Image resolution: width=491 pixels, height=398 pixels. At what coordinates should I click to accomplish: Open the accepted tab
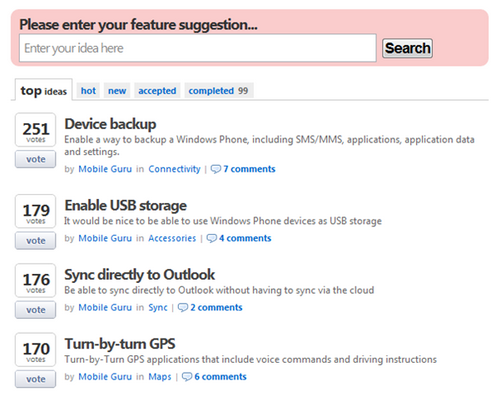157,91
